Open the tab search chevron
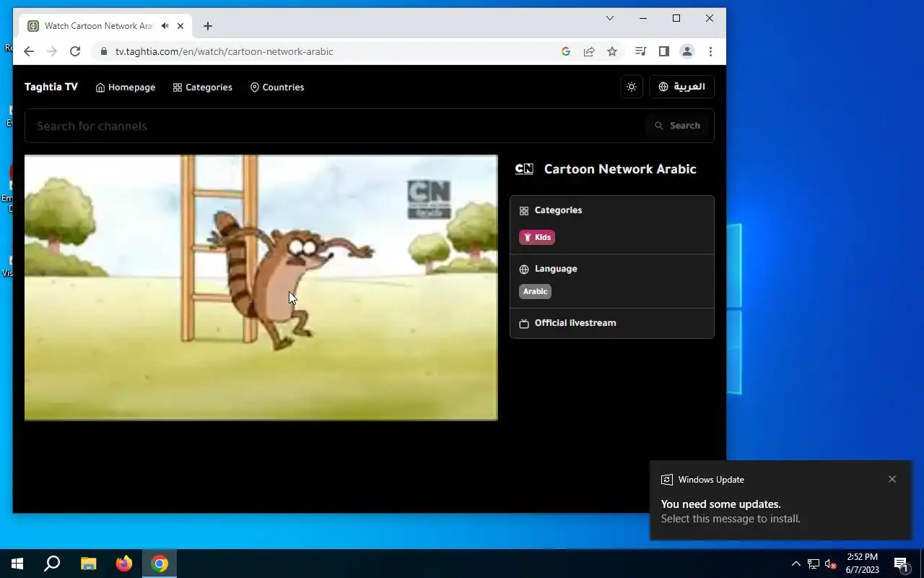The height and width of the screenshot is (578, 924). (610, 18)
